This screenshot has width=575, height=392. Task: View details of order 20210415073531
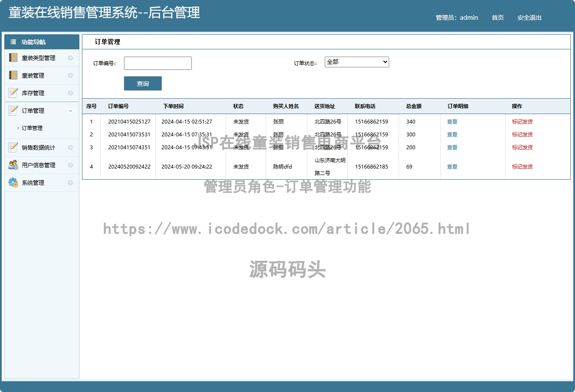(452, 135)
